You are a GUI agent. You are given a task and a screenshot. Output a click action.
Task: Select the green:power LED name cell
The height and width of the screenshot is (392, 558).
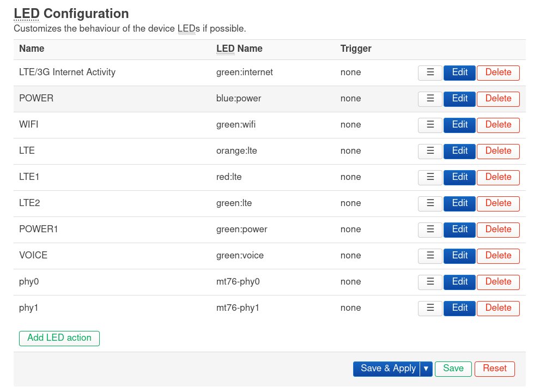point(241,230)
